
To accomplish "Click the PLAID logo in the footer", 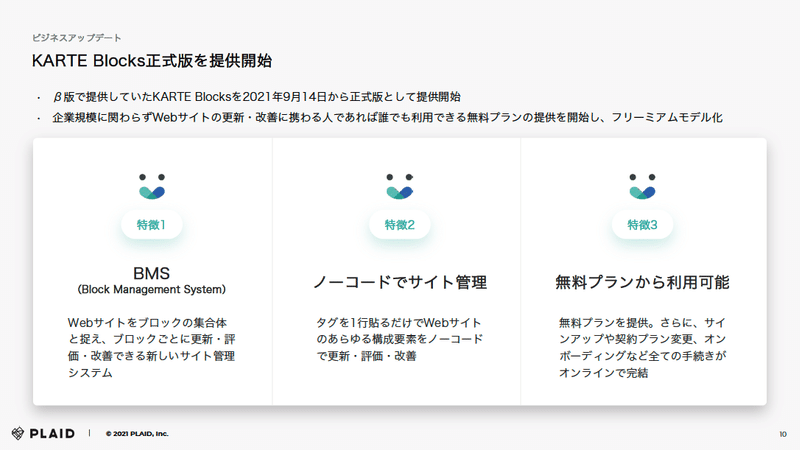I will point(43,433).
